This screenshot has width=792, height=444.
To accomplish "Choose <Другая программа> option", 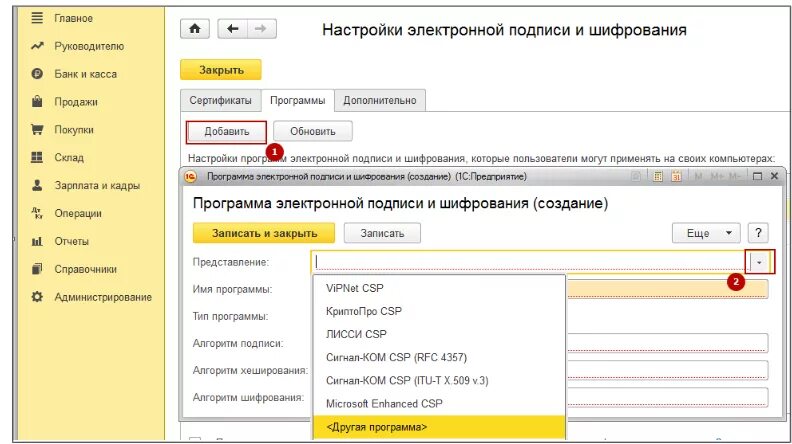I will (x=438, y=427).
